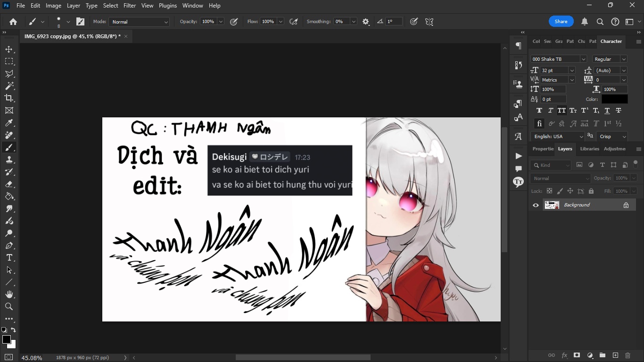Open the black text Color swatch
Screen dimensions: 644x362
click(614, 99)
